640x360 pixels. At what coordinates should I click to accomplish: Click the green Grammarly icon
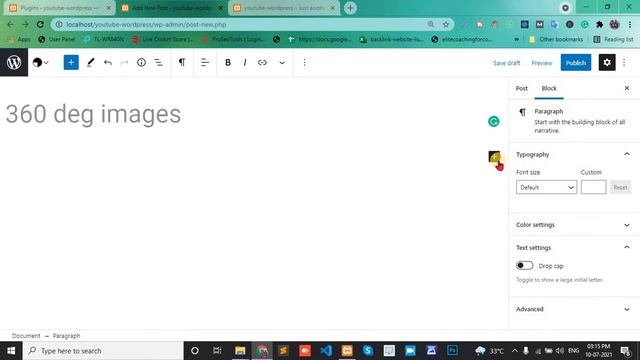tap(493, 121)
